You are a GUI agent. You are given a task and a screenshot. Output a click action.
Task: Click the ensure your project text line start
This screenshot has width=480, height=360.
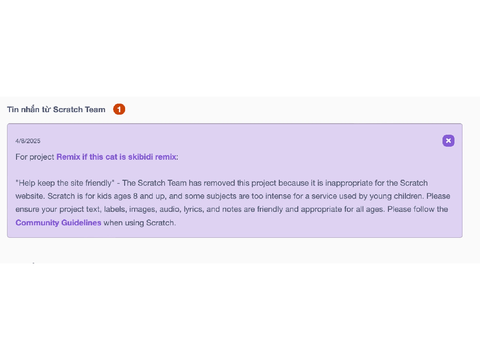[x=57, y=209]
